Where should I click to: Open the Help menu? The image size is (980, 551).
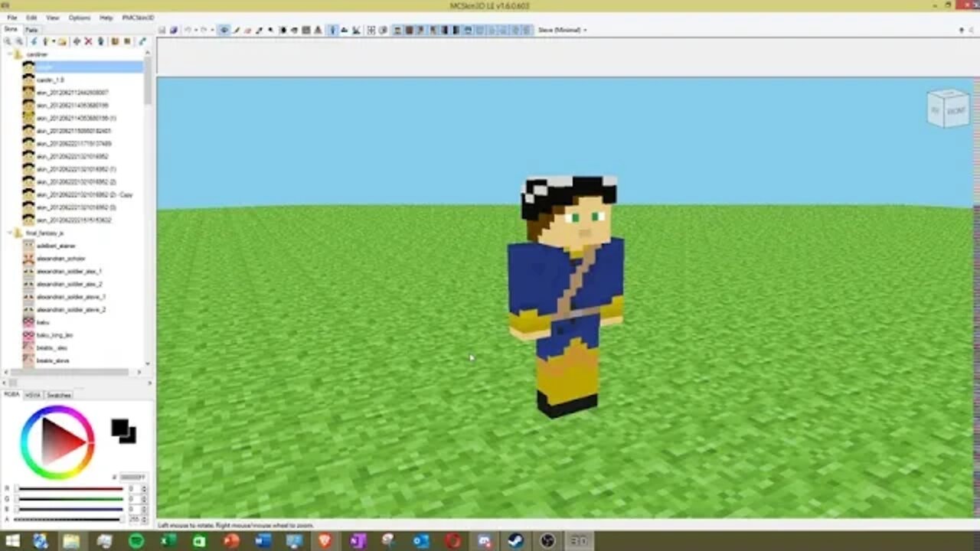click(x=106, y=17)
